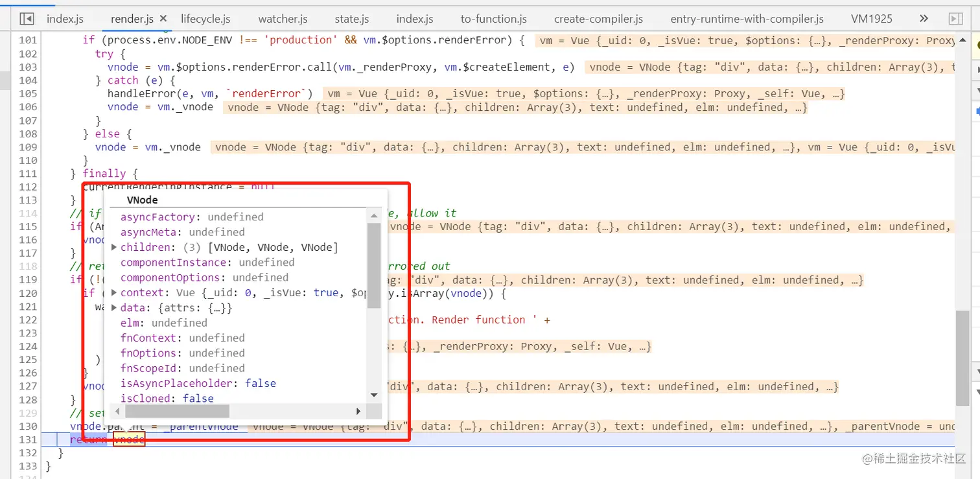Click the 'try' keyword on line 102
The width and height of the screenshot is (980, 479).
click(x=104, y=54)
